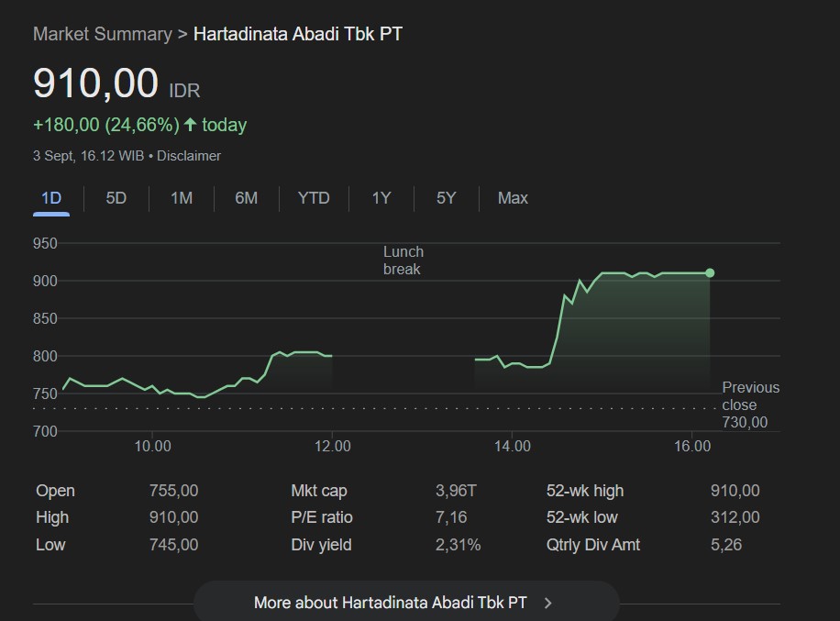
Task: Click the 52-wk low value 312,00
Action: (735, 517)
